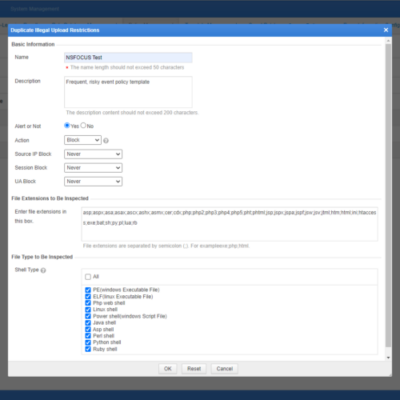
Task: Click System Management in background header
Action: pos(35,9)
